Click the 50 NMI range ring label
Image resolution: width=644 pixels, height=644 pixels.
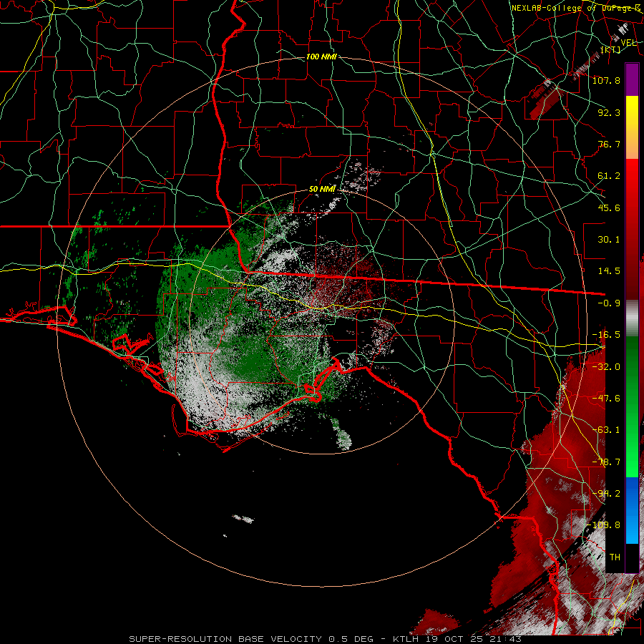pyautogui.click(x=322, y=190)
